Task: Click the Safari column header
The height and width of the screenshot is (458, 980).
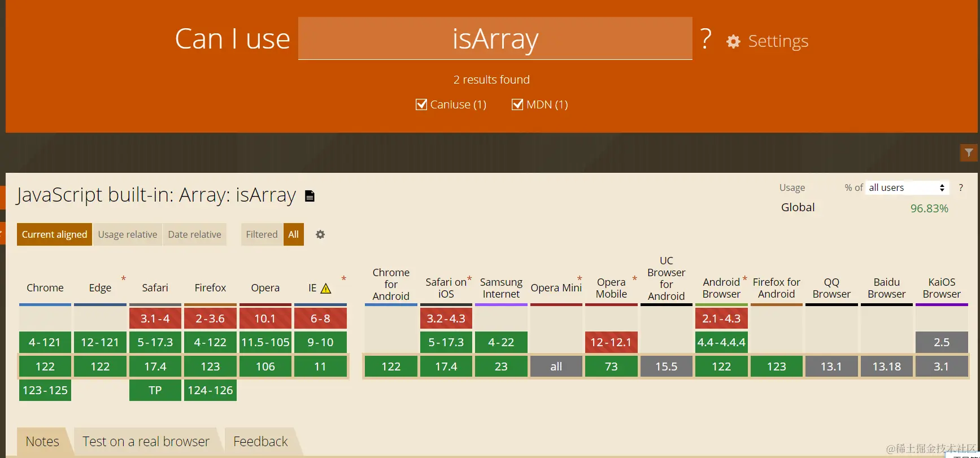Action: (x=155, y=288)
